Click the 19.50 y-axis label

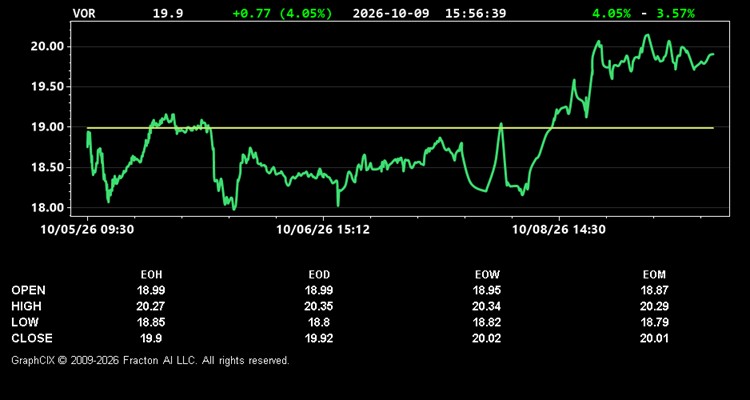pos(46,87)
